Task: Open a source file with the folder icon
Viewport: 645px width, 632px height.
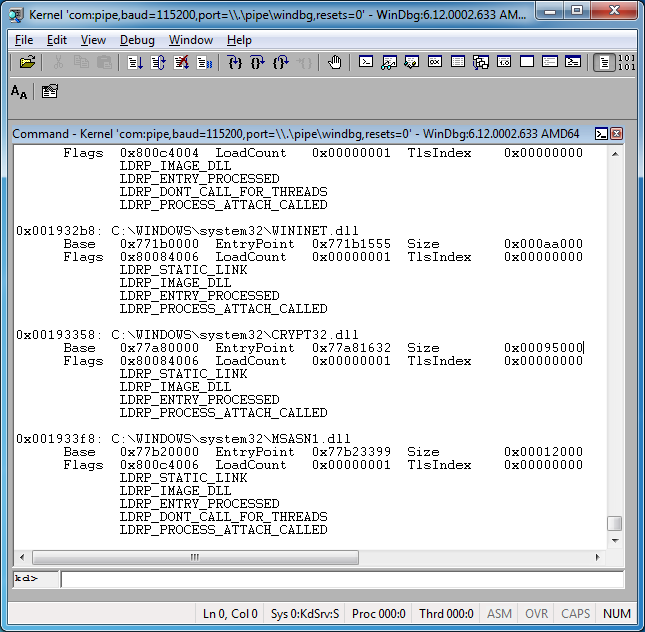Action: tap(27, 62)
